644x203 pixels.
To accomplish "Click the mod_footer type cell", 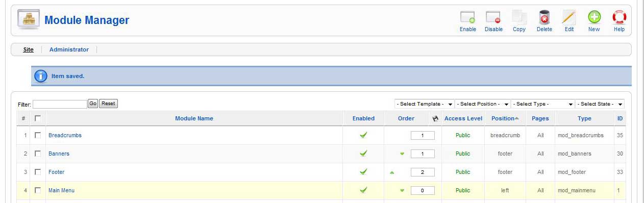I will (572, 172).
